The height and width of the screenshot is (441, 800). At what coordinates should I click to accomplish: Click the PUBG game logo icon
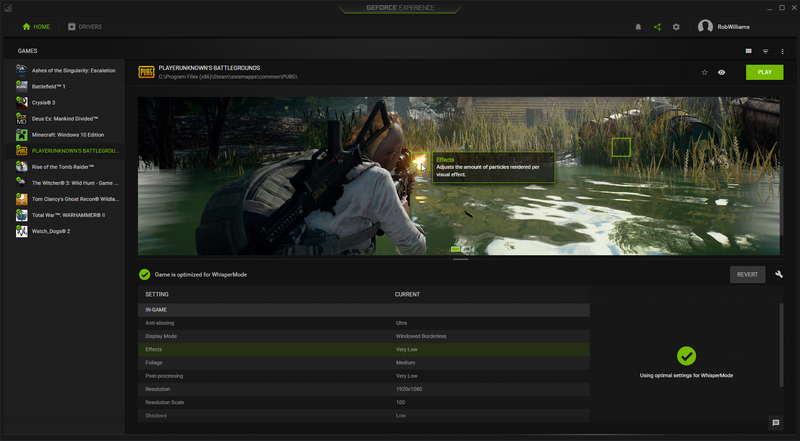point(146,72)
